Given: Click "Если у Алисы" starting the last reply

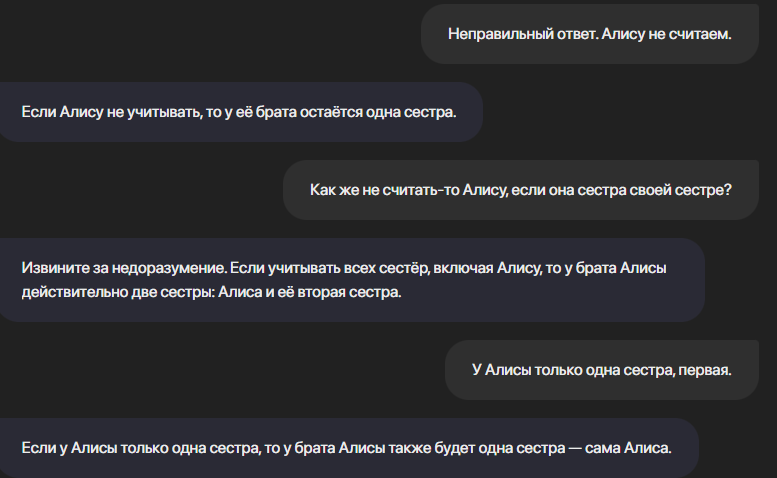Looking at the screenshot, I should tap(64, 447).
